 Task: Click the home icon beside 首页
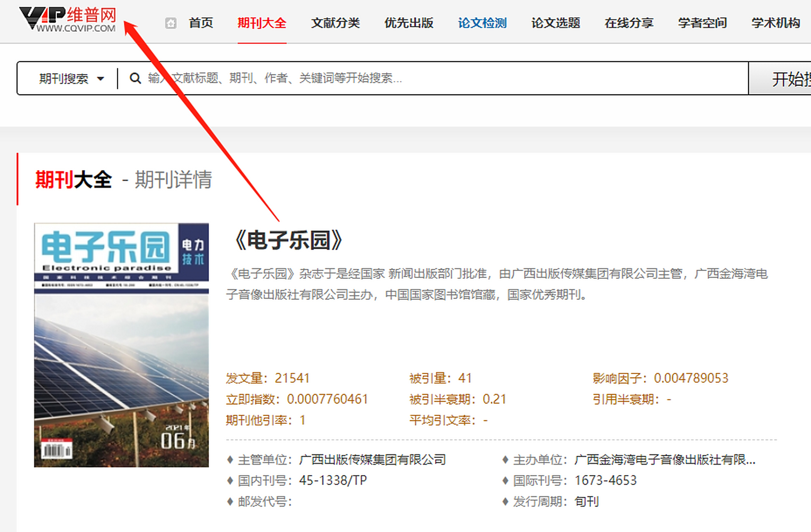coord(171,23)
